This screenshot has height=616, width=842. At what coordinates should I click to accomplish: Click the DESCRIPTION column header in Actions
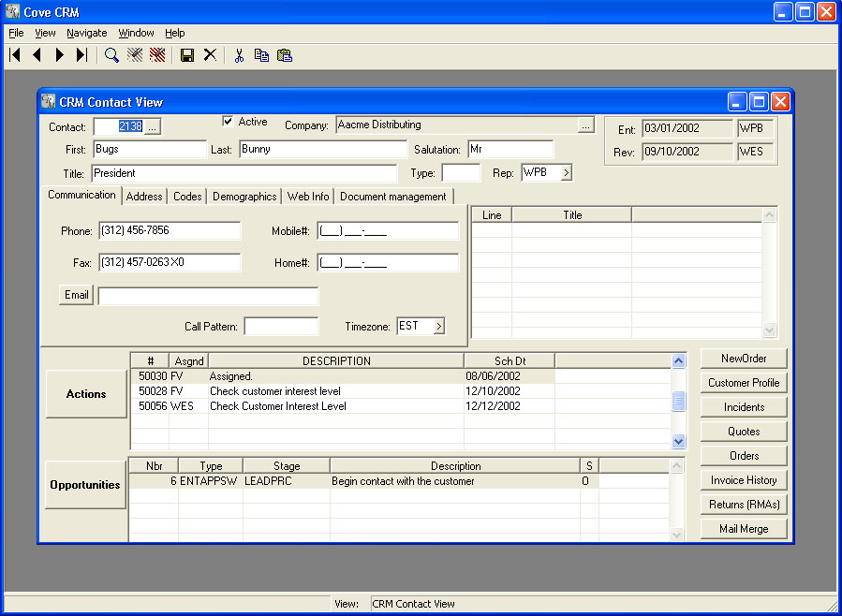tap(336, 361)
